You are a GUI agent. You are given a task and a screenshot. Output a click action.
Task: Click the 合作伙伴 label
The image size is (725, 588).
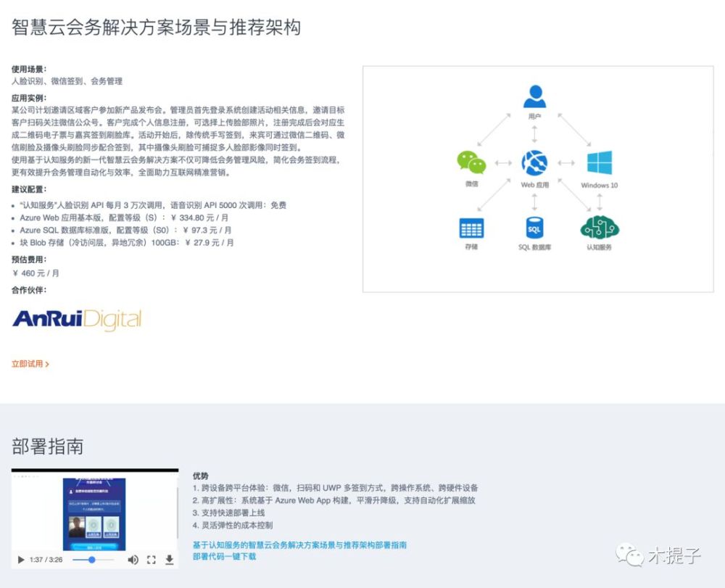click(29, 290)
